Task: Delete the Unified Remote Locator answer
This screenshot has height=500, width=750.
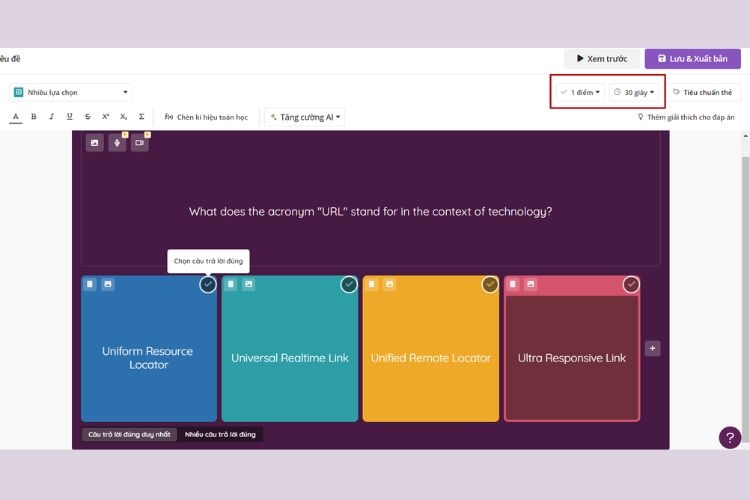Action: tap(372, 284)
